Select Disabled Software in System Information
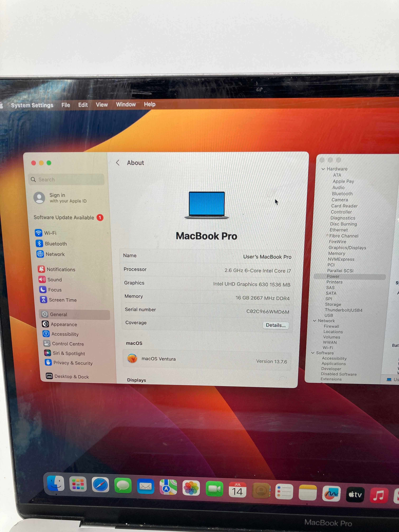 coord(339,374)
